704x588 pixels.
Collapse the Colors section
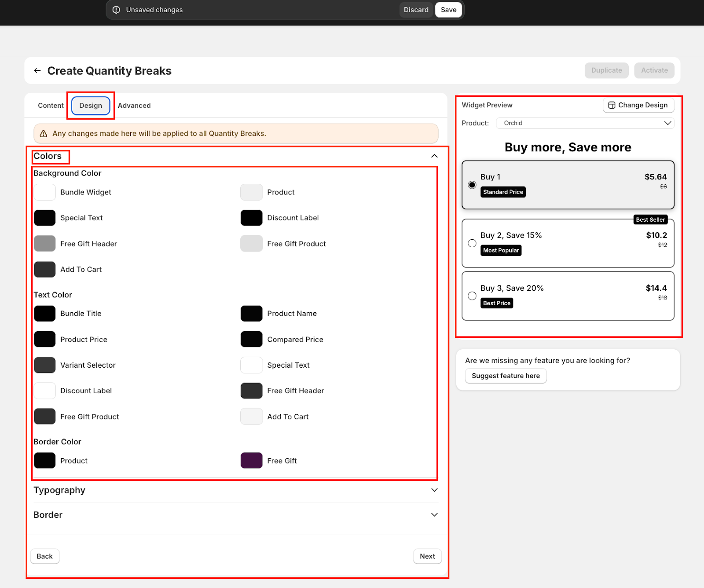coord(434,156)
